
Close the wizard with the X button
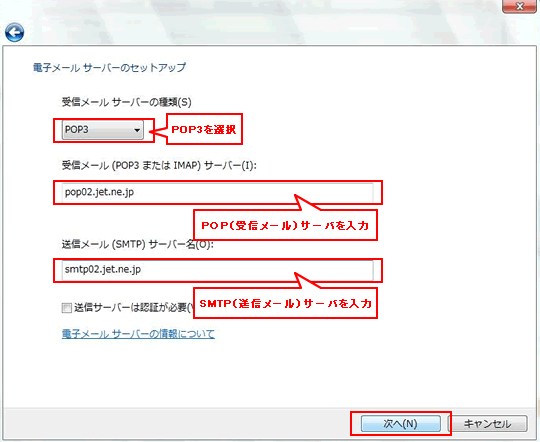point(519,6)
